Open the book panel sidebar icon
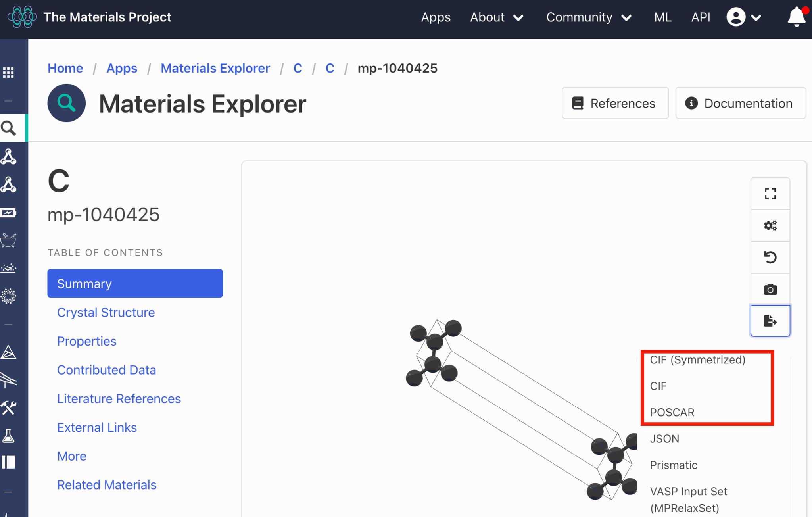 point(8,462)
